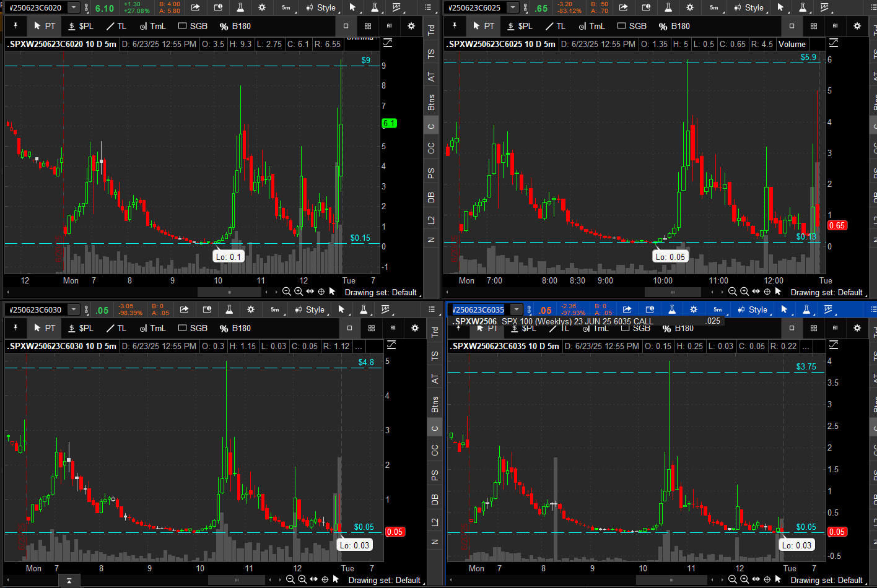Screen dimensions: 877x588
Task: Click zoom out magnifier below C6035 chart
Action: tap(733, 579)
